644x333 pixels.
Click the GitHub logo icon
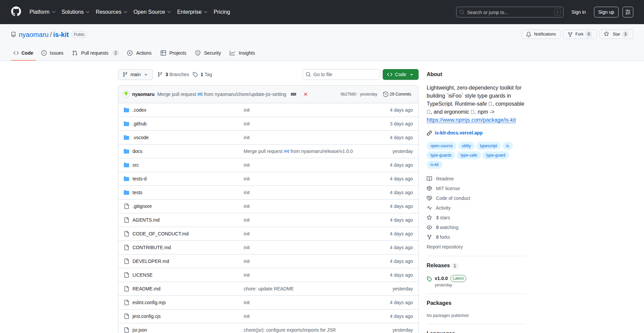click(16, 12)
